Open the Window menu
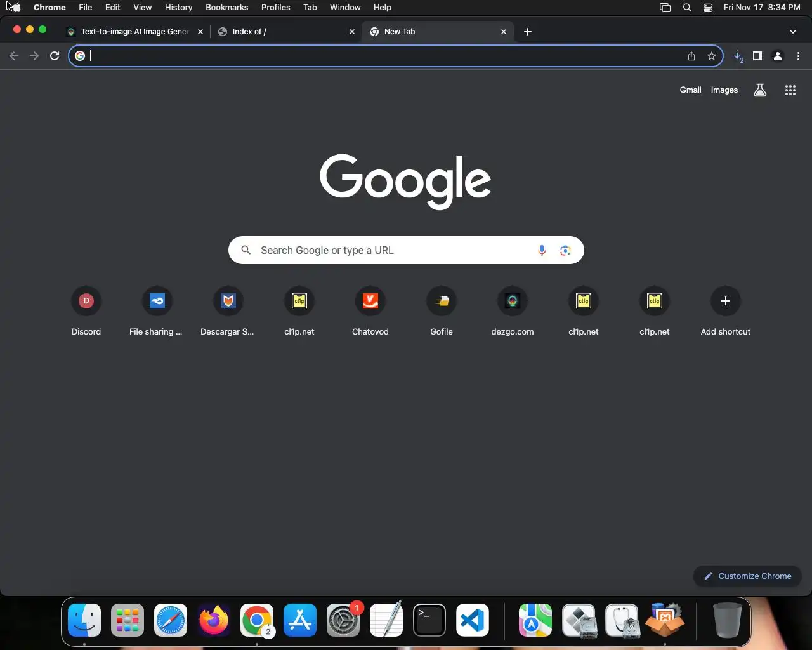 [345, 7]
